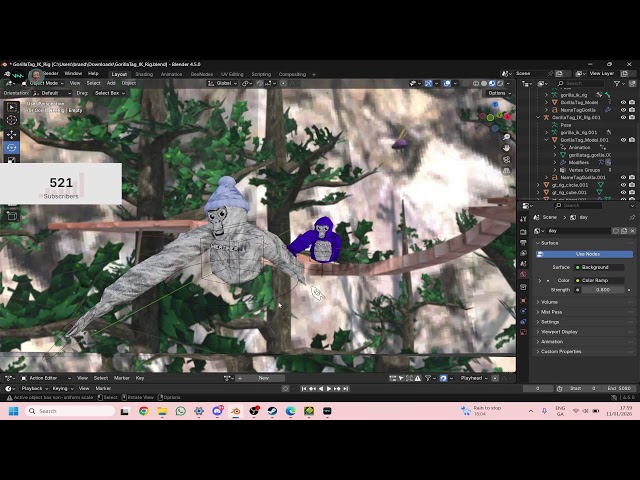640x480 pixels.
Task: Click the viewport zoom magnifier icon
Action: pos(507,137)
